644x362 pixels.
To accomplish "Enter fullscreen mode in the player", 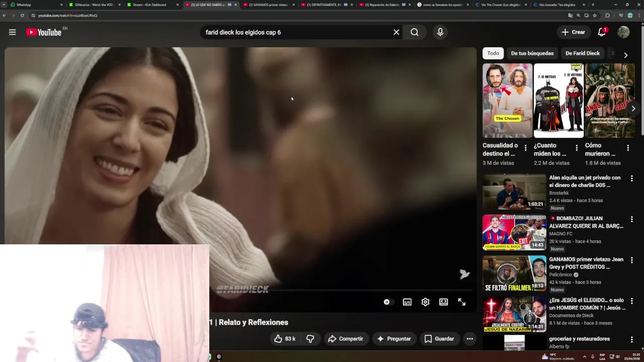I will pyautogui.click(x=462, y=302).
